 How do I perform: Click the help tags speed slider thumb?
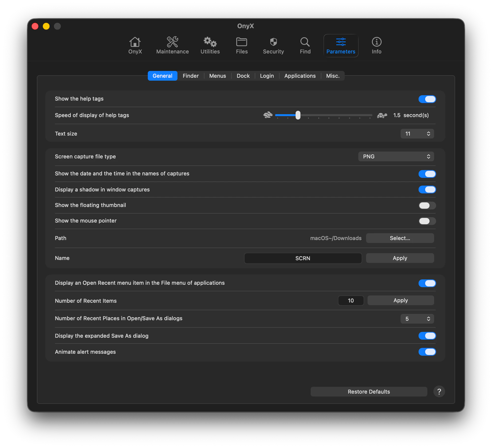(x=298, y=115)
